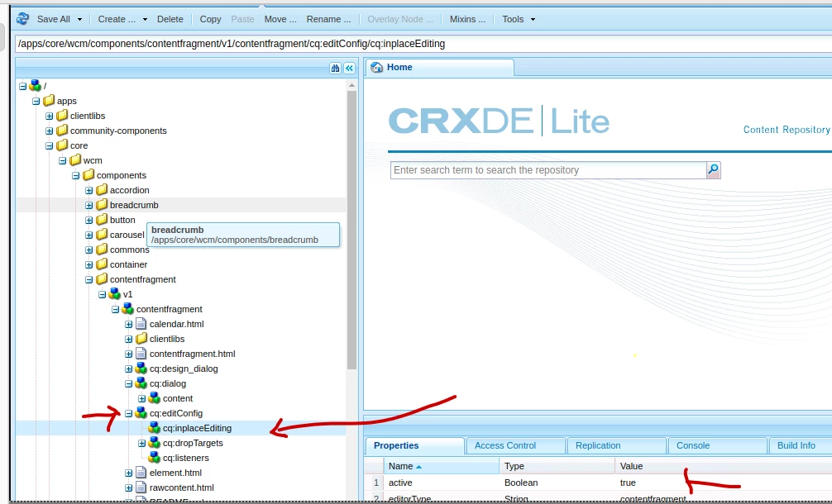This screenshot has width=832, height=504.
Task: Click the refresh icon in the toolbar
Action: 22,19
